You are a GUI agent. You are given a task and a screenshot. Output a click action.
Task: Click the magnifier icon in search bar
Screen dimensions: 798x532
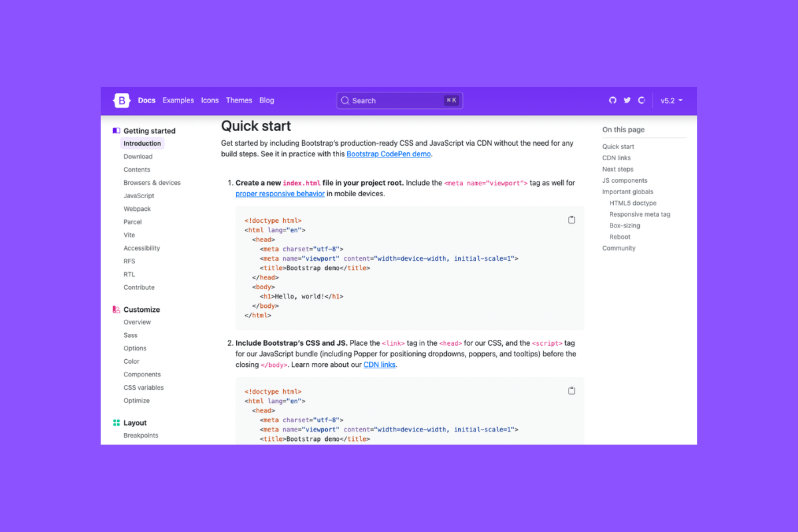[345, 100]
